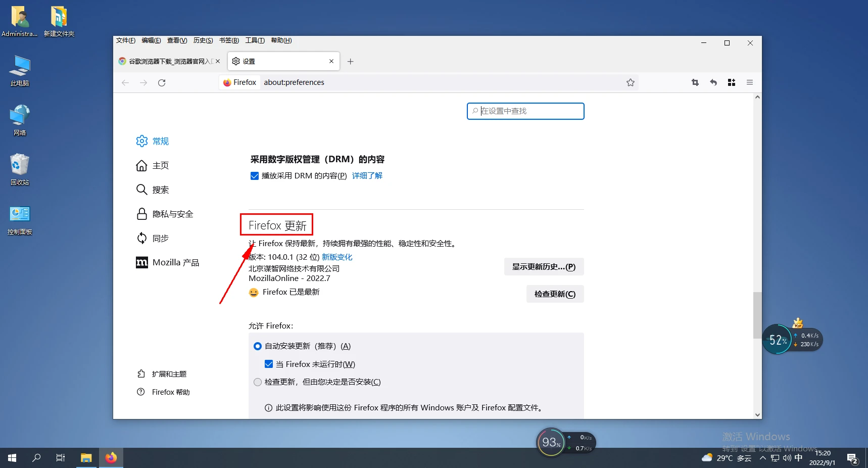The image size is (868, 468).
Task: Open Windows Start menu
Action: coord(12,458)
